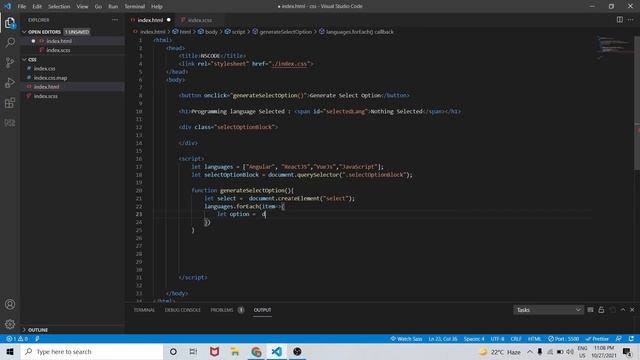This screenshot has height=360, width=640.
Task: Open the File menu
Action: point(22,7)
